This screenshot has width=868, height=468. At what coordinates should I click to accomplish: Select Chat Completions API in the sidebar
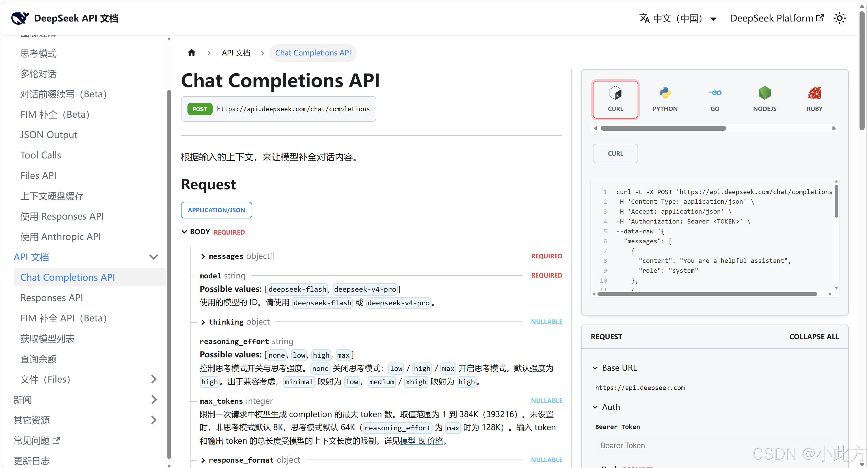click(x=89, y=278)
